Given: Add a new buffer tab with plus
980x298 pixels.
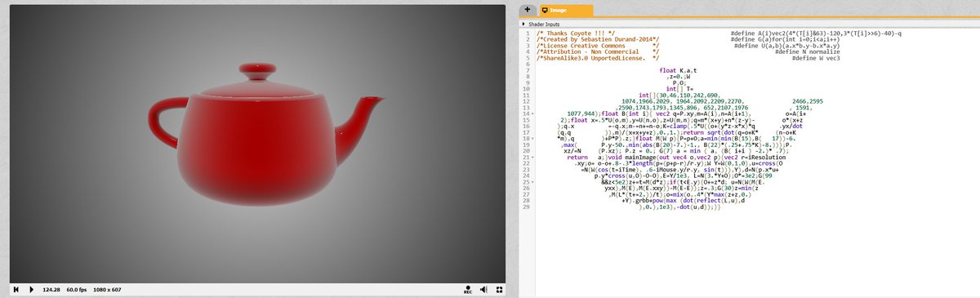Looking at the screenshot, I should 528,9.
